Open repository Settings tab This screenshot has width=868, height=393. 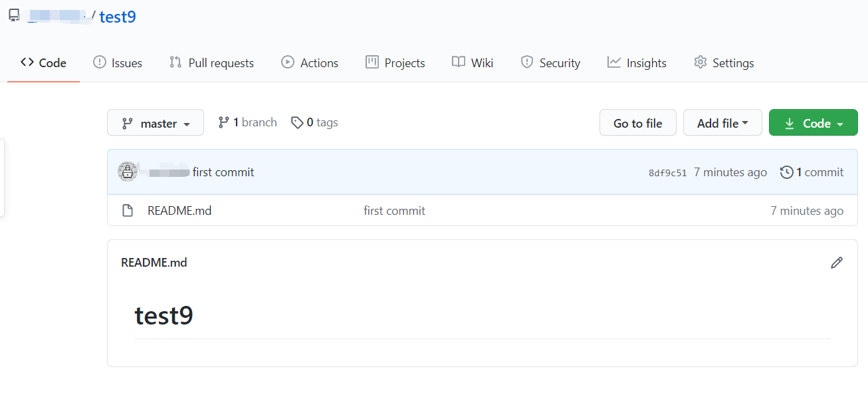click(x=724, y=63)
